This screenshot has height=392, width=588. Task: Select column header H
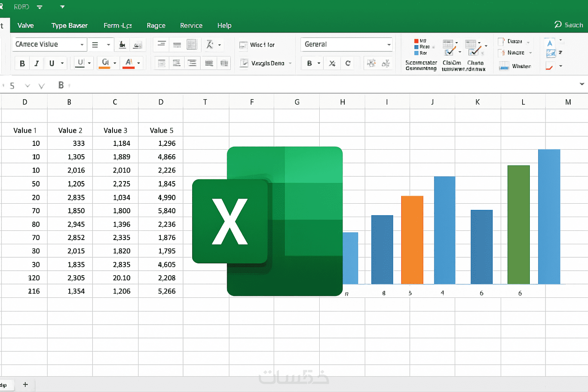(342, 102)
